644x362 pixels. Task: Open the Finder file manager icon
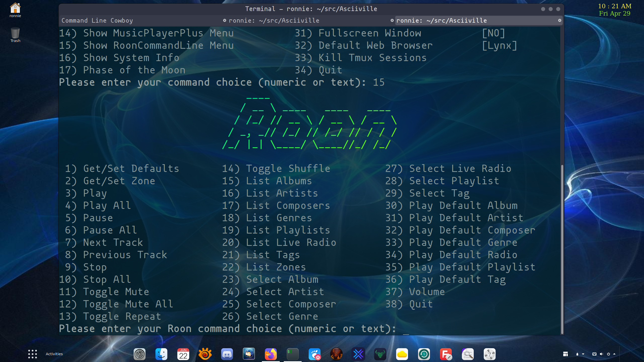tap(161, 354)
